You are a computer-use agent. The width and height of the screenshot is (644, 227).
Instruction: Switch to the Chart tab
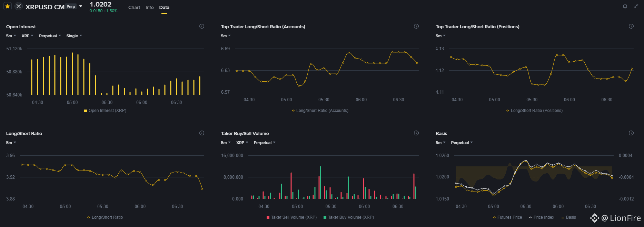pyautogui.click(x=134, y=7)
